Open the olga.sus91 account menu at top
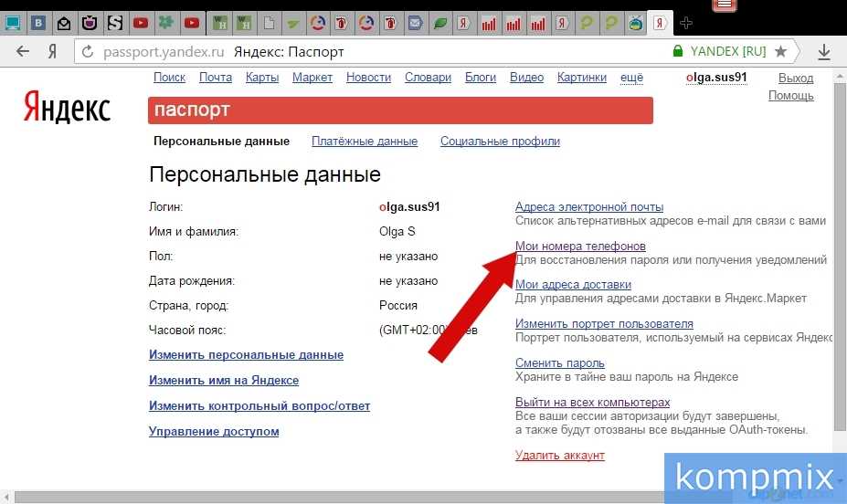 pos(716,78)
